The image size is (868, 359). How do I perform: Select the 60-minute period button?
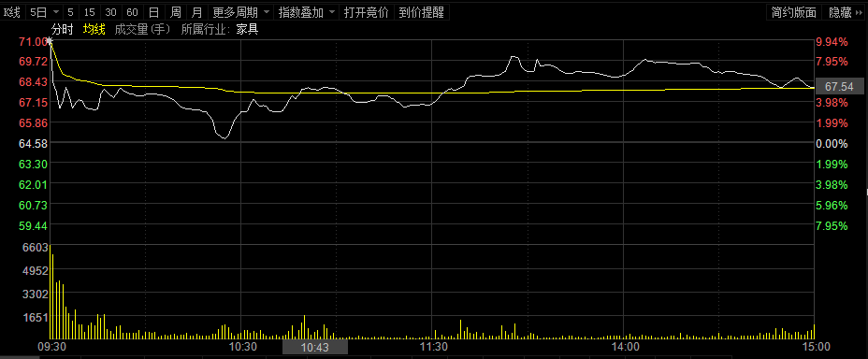[x=132, y=12]
